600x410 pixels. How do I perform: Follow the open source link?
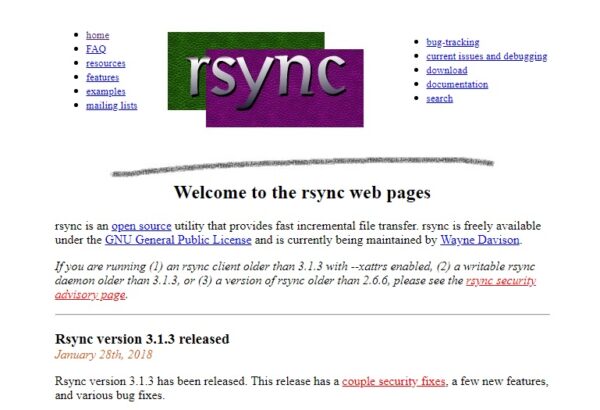[141, 226]
